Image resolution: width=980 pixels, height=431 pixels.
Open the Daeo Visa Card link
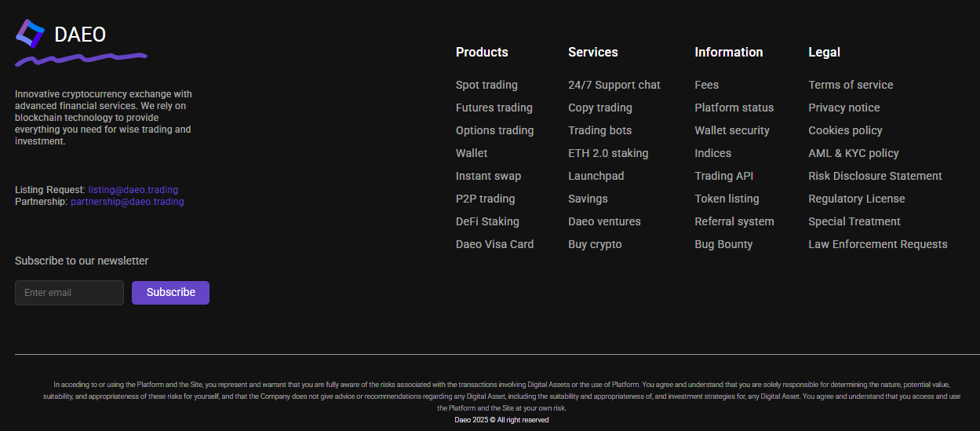coord(494,244)
